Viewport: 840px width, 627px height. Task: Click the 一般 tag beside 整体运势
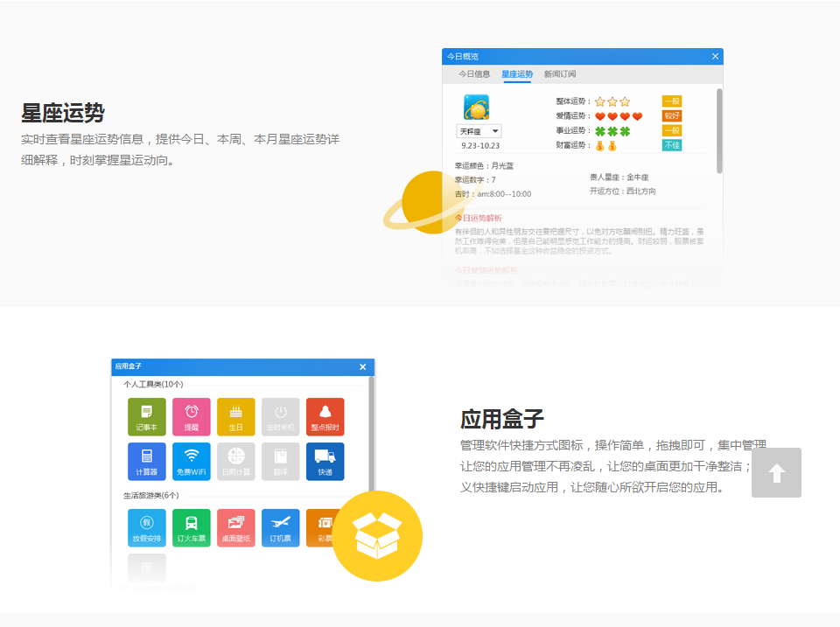[x=672, y=101]
